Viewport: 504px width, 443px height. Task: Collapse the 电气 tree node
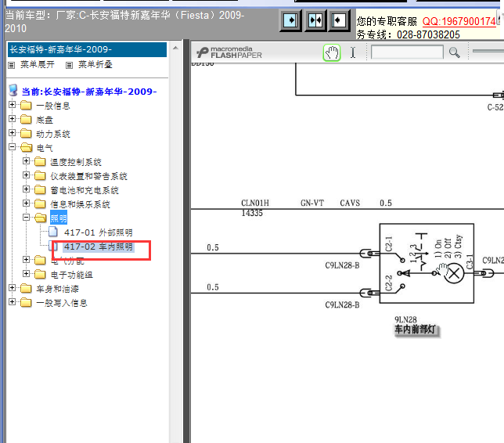point(13,147)
